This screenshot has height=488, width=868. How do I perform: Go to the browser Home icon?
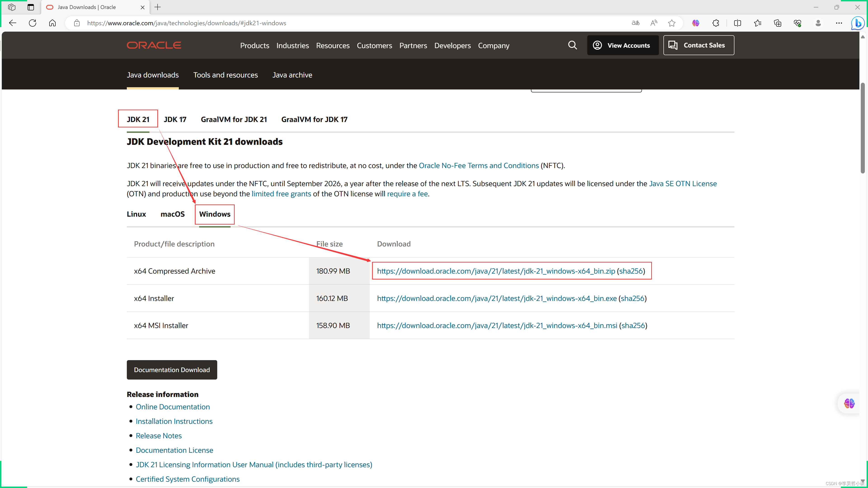click(x=52, y=23)
